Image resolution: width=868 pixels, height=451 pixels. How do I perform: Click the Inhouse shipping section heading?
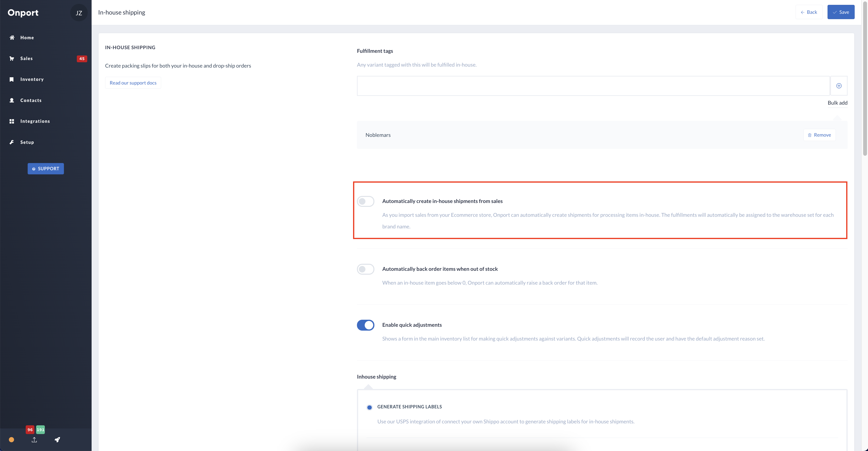tap(377, 377)
